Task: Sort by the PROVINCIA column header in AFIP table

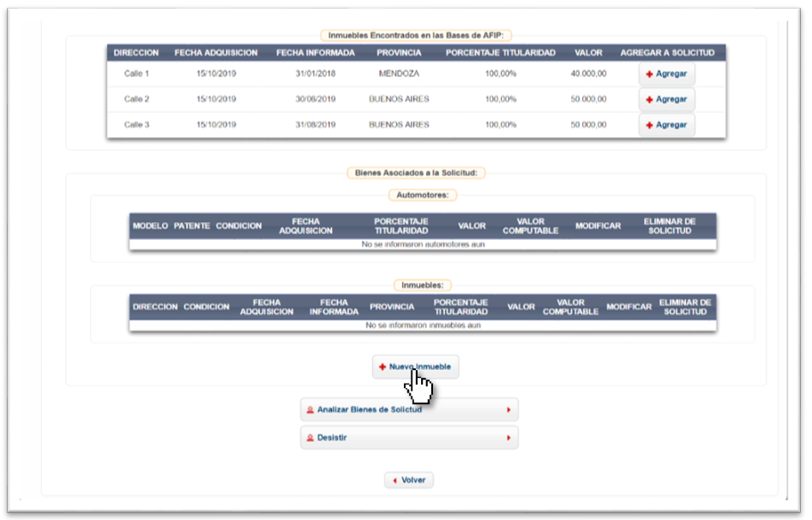Action: pos(399,53)
